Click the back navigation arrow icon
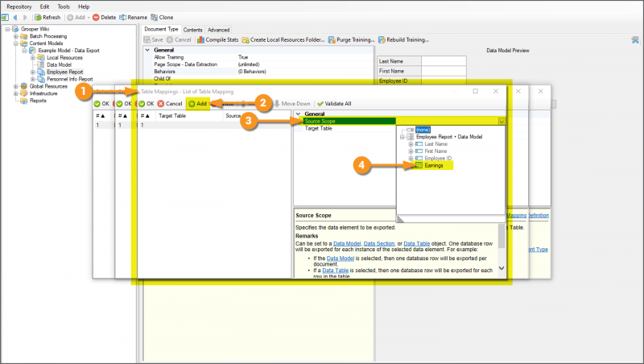The image size is (644, 364). pos(15,17)
